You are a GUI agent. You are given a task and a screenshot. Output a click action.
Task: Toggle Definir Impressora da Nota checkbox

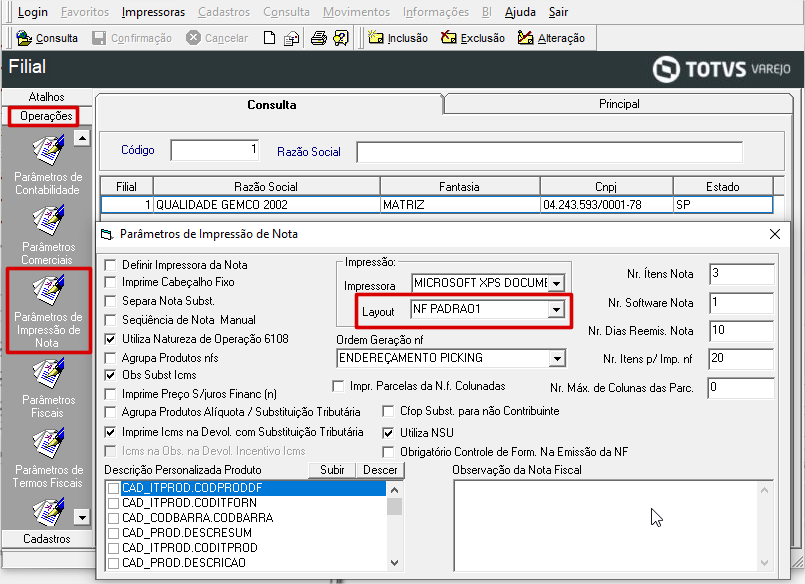point(110,265)
